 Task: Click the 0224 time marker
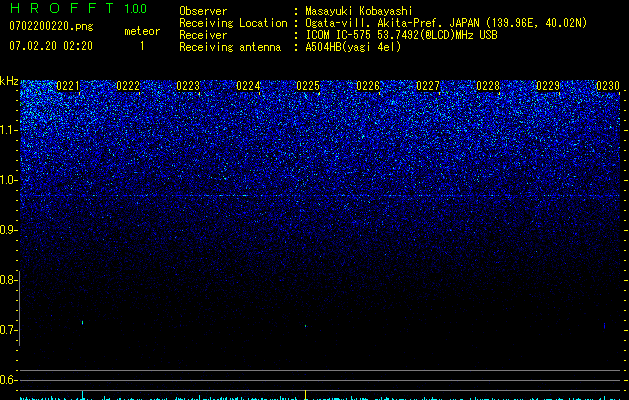click(x=248, y=86)
